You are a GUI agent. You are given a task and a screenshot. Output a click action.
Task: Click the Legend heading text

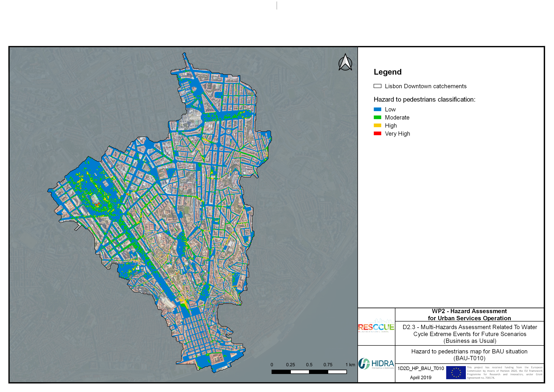pos(387,72)
